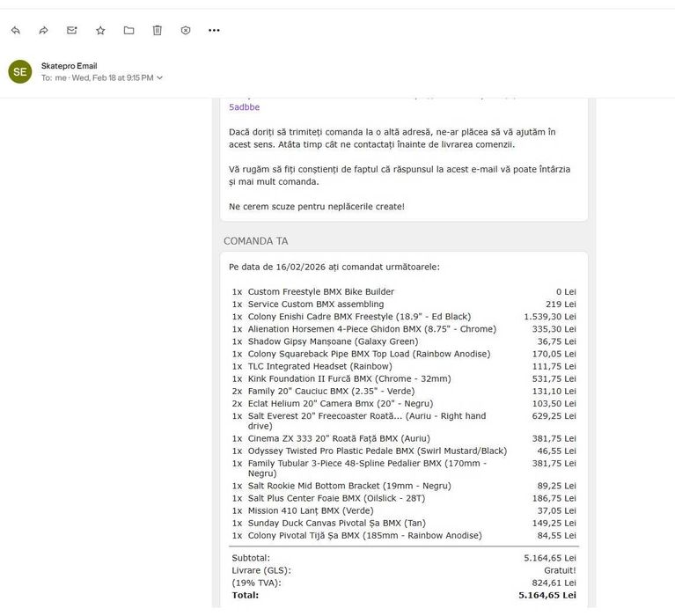Mark as spam shield icon

[186, 30]
